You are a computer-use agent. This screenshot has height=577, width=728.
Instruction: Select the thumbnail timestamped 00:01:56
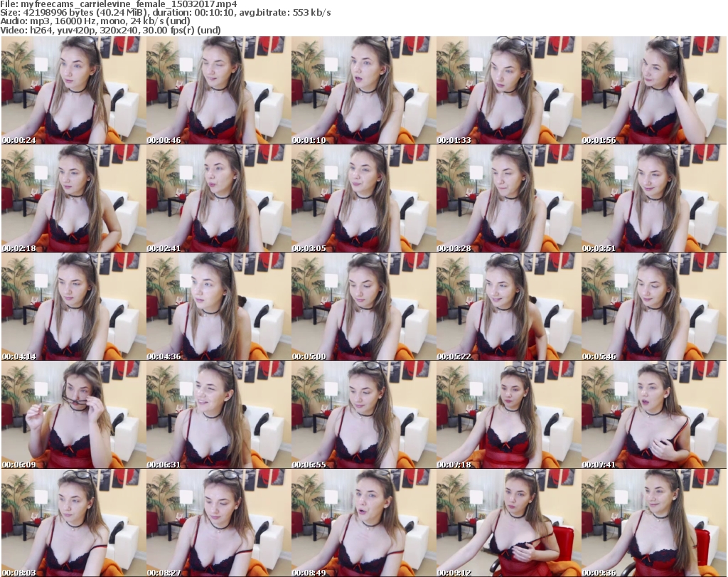(654, 90)
